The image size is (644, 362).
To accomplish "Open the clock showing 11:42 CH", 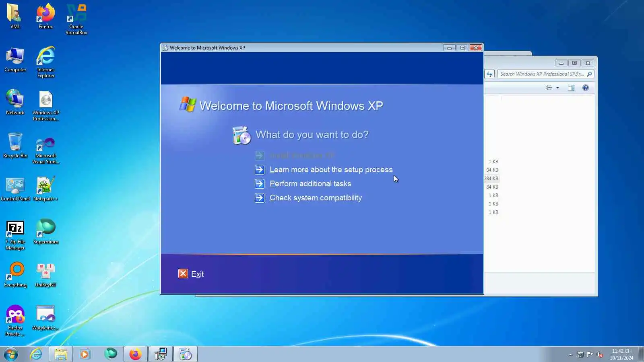I will [621, 354].
